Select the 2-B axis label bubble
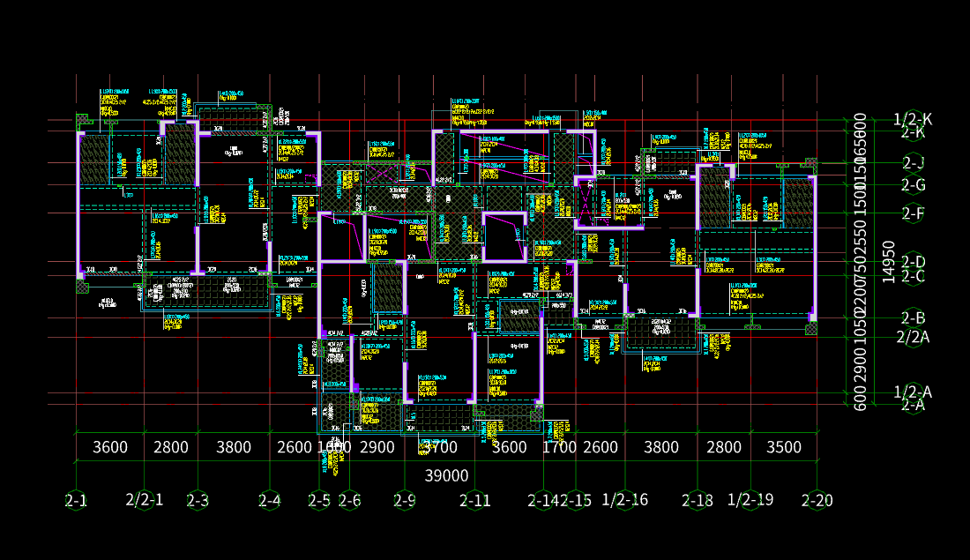The height and width of the screenshot is (560, 970). [913, 318]
